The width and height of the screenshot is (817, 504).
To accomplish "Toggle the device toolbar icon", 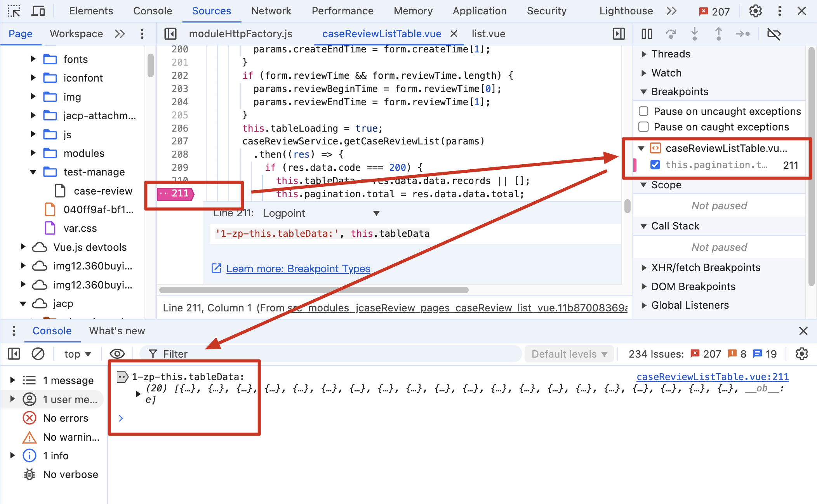I will (38, 11).
